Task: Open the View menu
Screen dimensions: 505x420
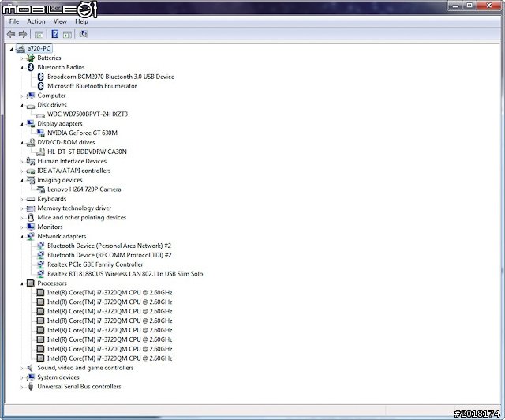Action: pyautogui.click(x=60, y=21)
